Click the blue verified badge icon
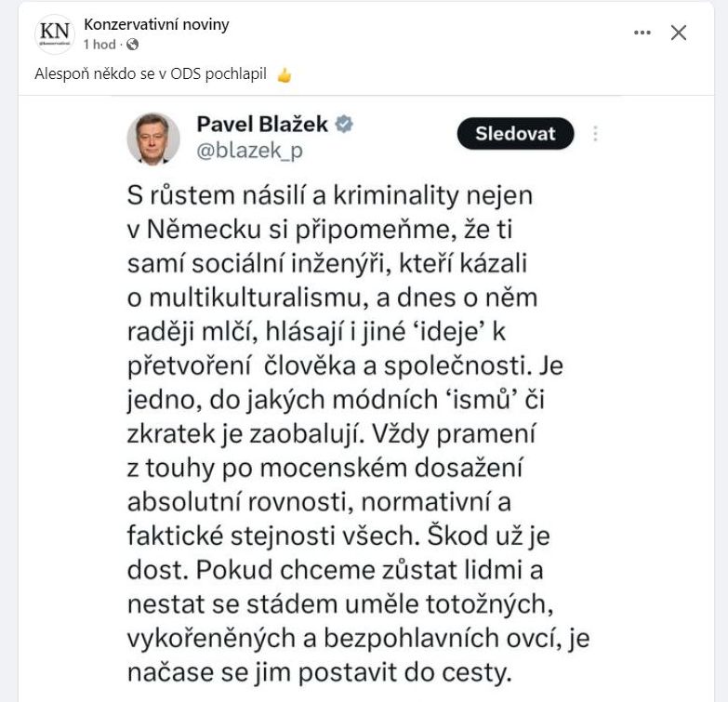This screenshot has width=728, height=702. (x=343, y=125)
